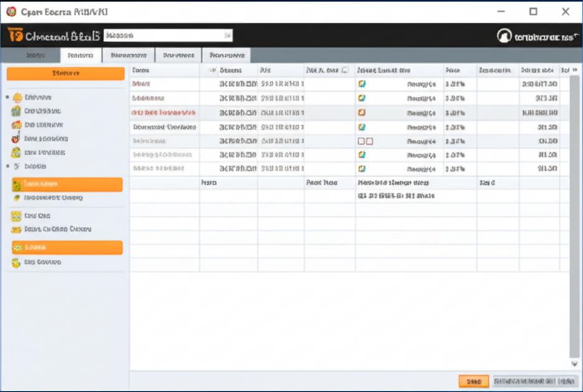The height and width of the screenshot is (392, 583).
Task: Click the small green leaf sidebar sub-item icon
Action: tap(17, 198)
